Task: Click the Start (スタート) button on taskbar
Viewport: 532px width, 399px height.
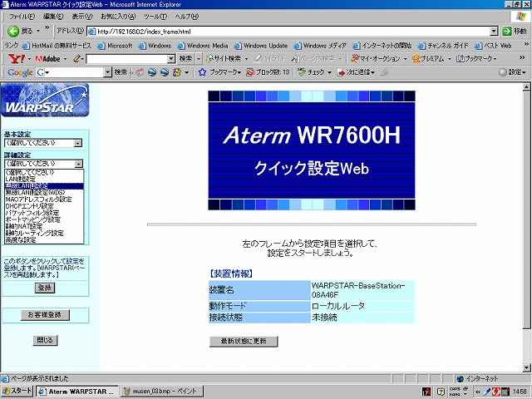Action: click(17, 392)
